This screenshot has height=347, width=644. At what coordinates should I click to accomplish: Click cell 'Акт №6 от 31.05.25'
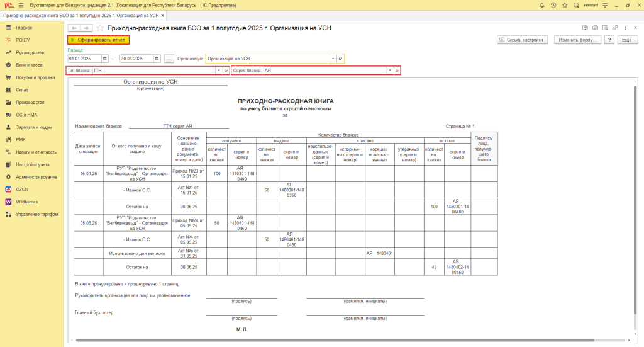(189, 253)
